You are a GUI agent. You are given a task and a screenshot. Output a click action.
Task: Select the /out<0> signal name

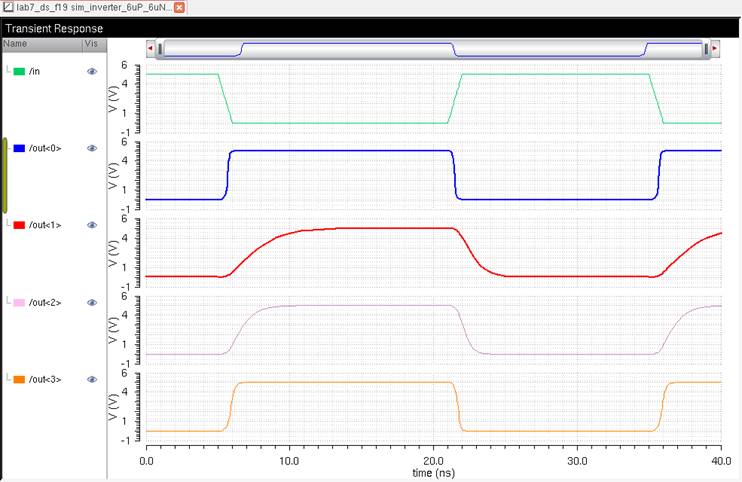pos(45,149)
